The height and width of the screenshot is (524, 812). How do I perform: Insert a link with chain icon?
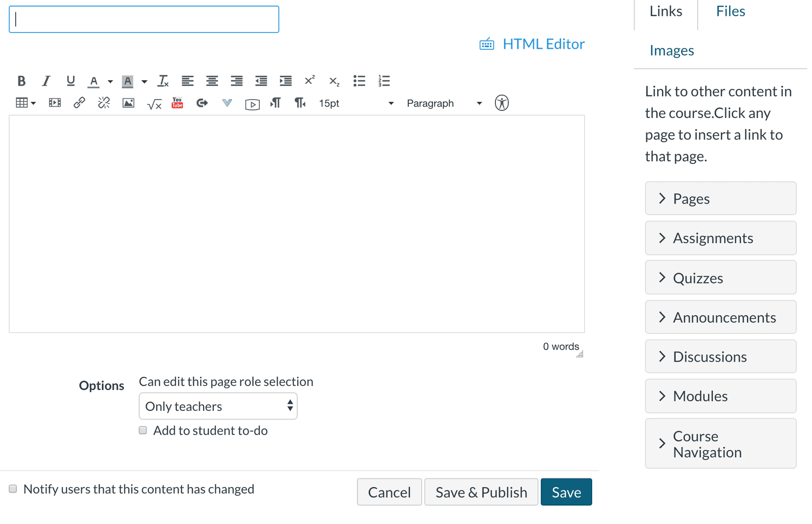click(x=79, y=103)
